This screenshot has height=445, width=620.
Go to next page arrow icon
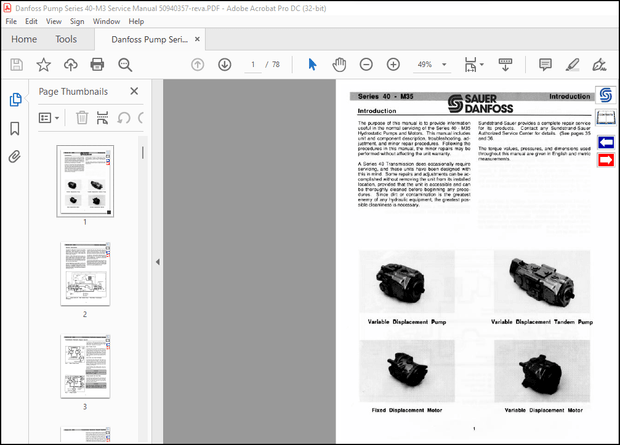click(225, 64)
